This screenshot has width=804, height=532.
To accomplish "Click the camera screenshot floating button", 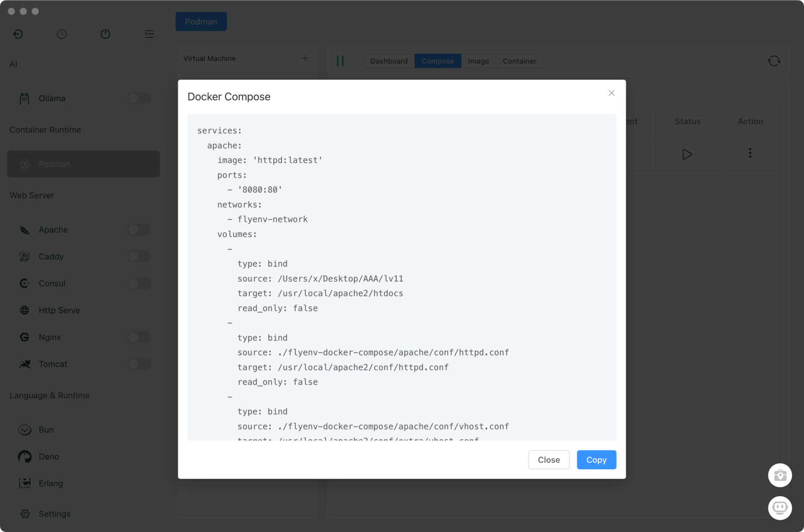I will [x=780, y=475].
